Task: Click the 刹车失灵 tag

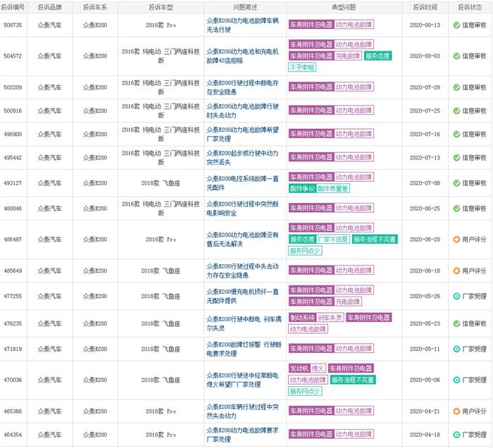Action: [x=330, y=318]
